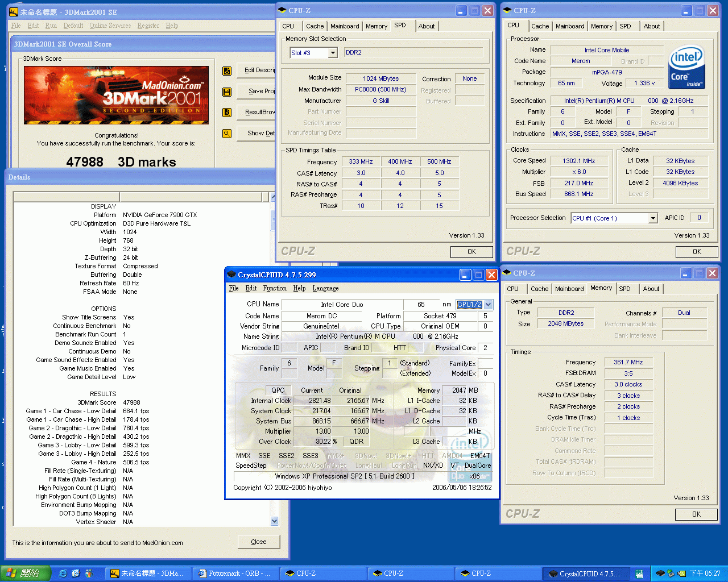Click the Intel Core inside logo in CPU-Z
728x582 pixels.
coord(687,67)
